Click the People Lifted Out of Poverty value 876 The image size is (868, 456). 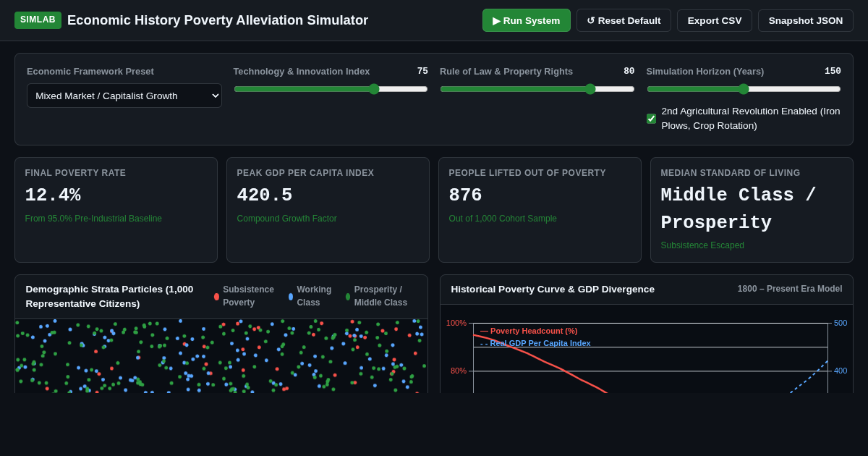[x=465, y=195]
